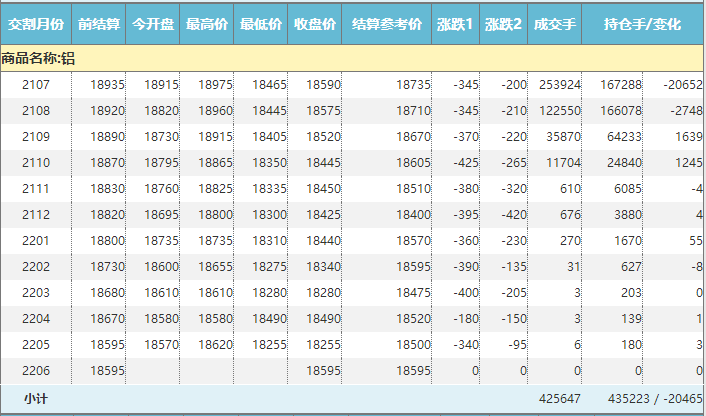This screenshot has width=706, height=416.
Task: Select the 商品名称:铝 group row
Action: tap(38, 59)
